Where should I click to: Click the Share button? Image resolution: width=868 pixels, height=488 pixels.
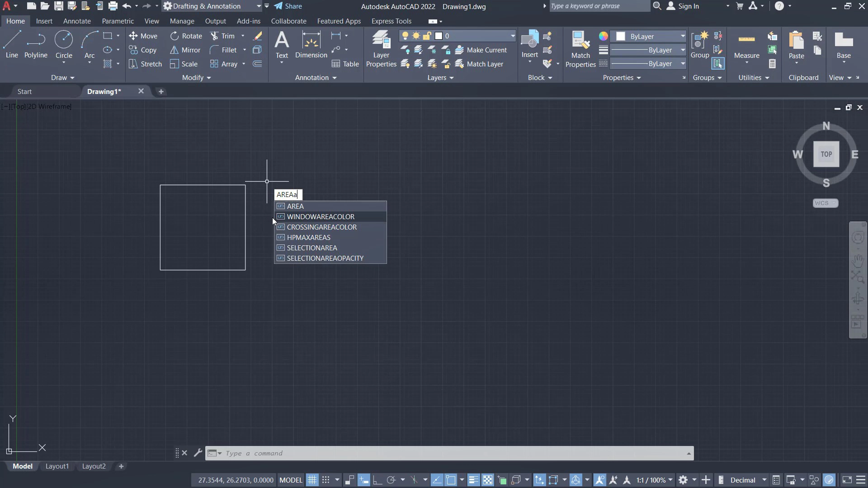click(288, 6)
